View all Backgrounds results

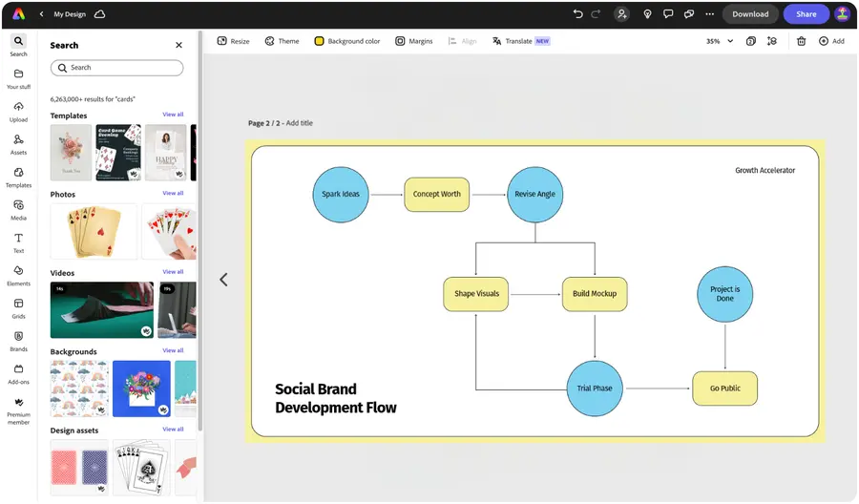point(173,350)
